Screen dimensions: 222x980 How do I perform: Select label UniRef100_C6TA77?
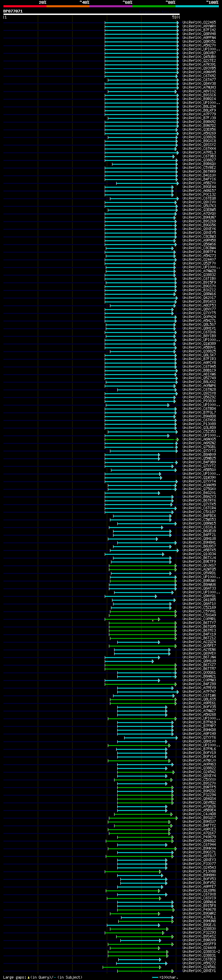pyautogui.click(x=199, y=80)
